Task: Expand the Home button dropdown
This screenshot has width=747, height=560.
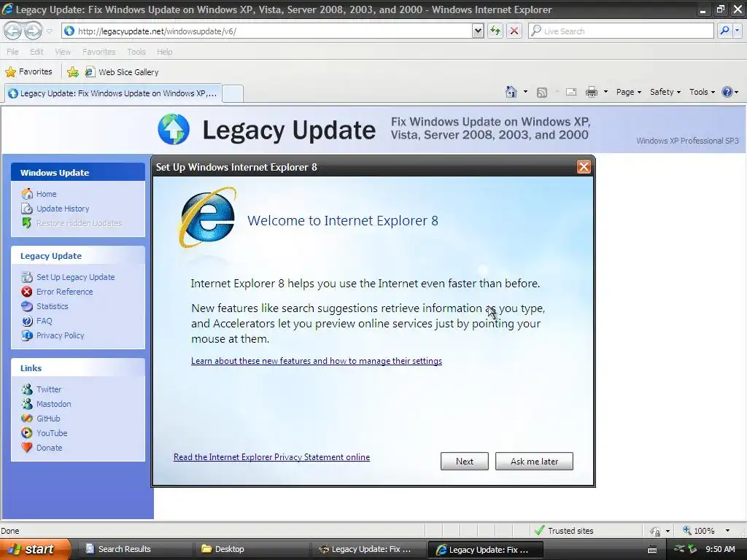Action: (x=525, y=92)
